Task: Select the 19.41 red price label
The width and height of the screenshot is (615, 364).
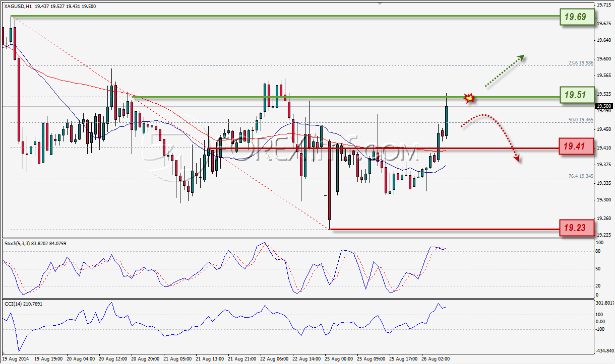Action: [575, 147]
